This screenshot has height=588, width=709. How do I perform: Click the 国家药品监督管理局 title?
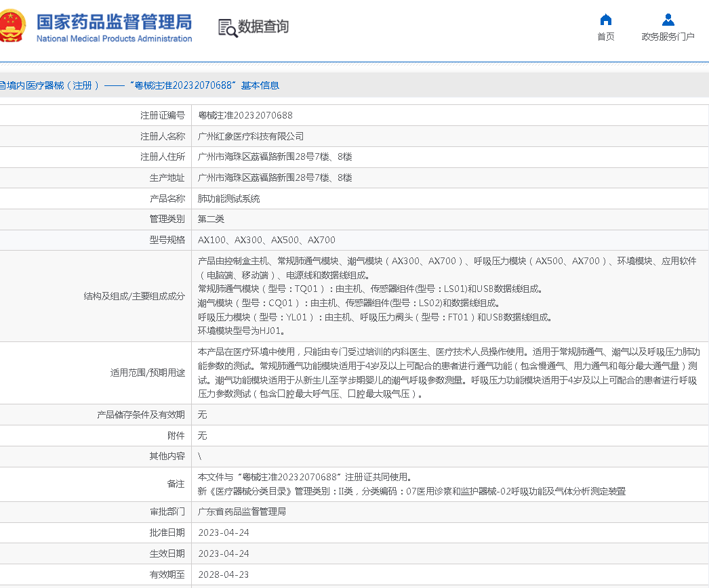(x=114, y=22)
